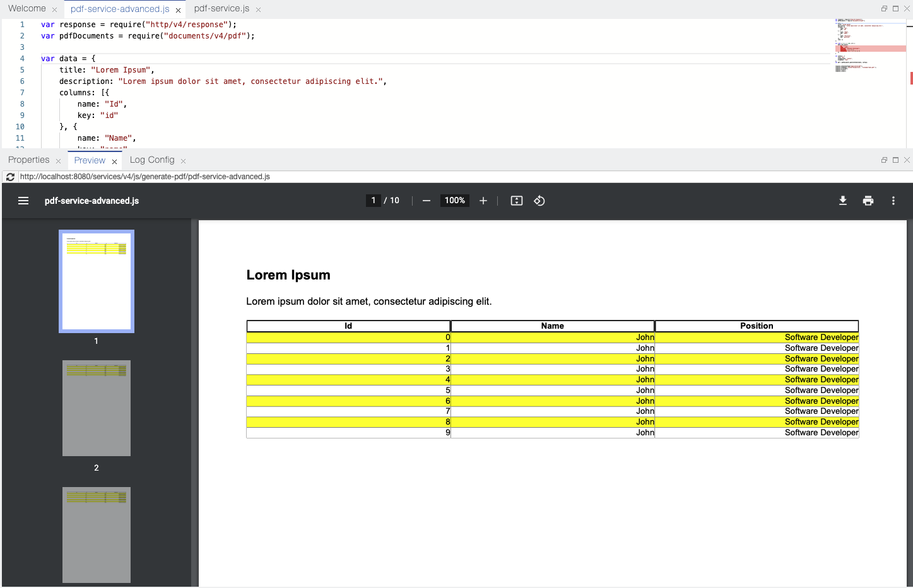Screen dimensions: 913x588
Task: Close the editor pane
Action: pyautogui.click(x=907, y=9)
